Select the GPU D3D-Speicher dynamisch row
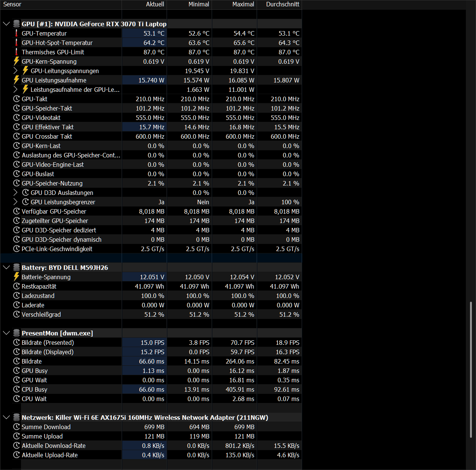 151,239
